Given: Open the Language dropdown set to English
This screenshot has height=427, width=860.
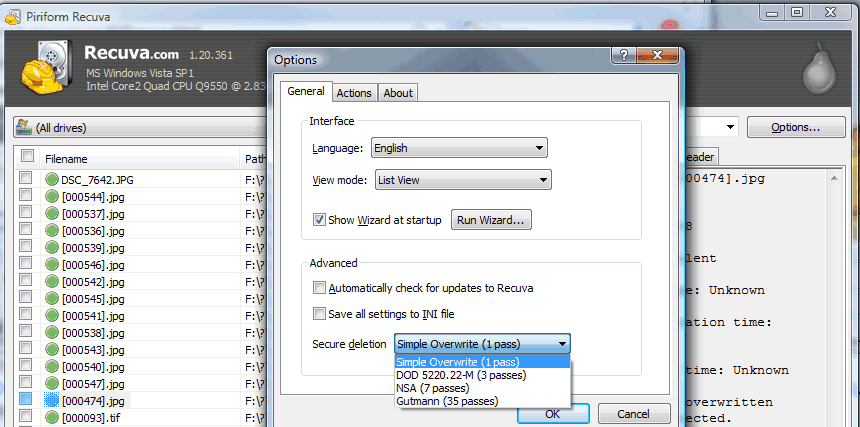Looking at the screenshot, I should click(x=460, y=148).
